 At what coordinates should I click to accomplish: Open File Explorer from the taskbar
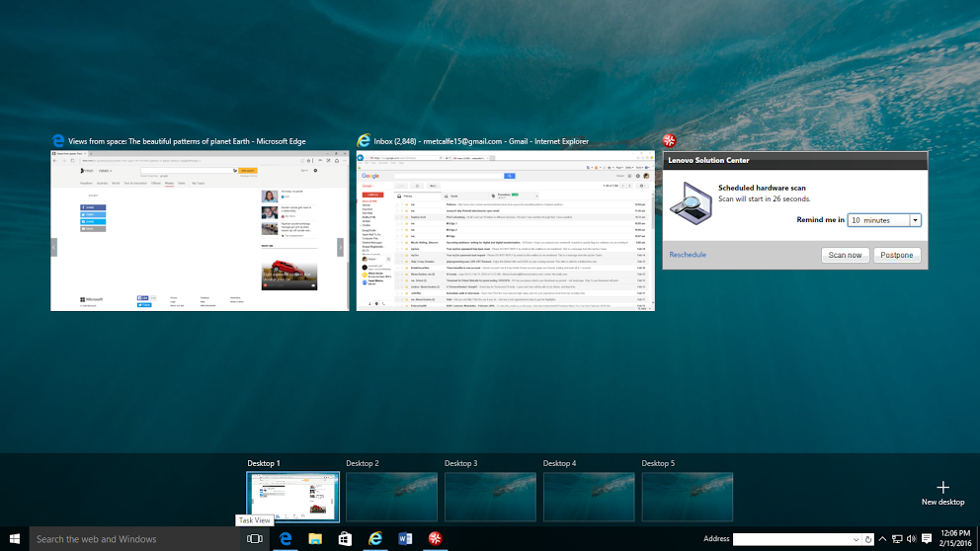(314, 538)
